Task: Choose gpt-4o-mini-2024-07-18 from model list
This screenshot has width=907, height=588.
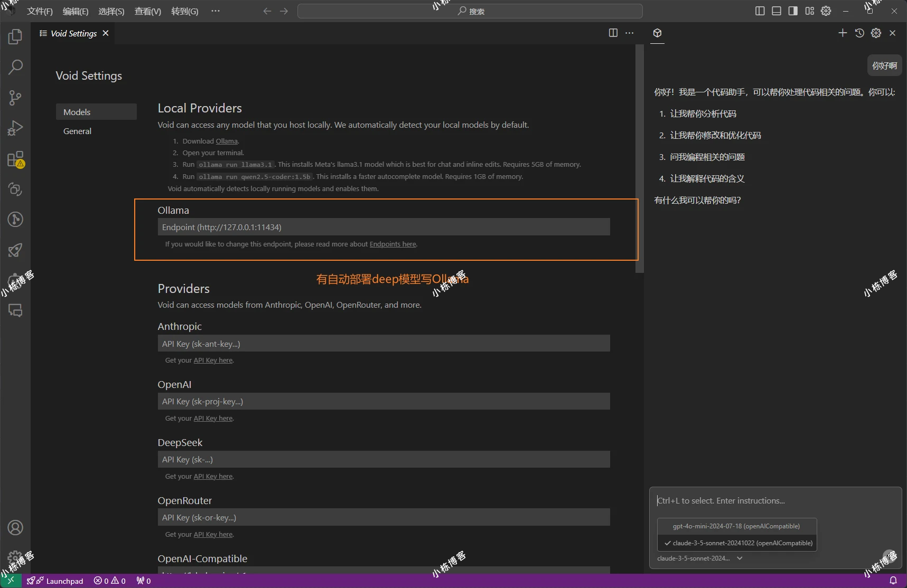Action: (736, 526)
